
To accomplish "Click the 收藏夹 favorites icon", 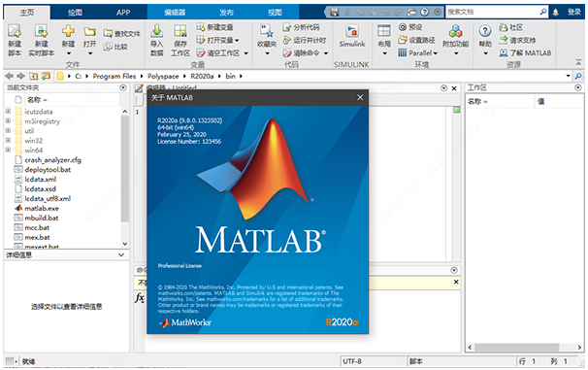I will pyautogui.click(x=267, y=31).
